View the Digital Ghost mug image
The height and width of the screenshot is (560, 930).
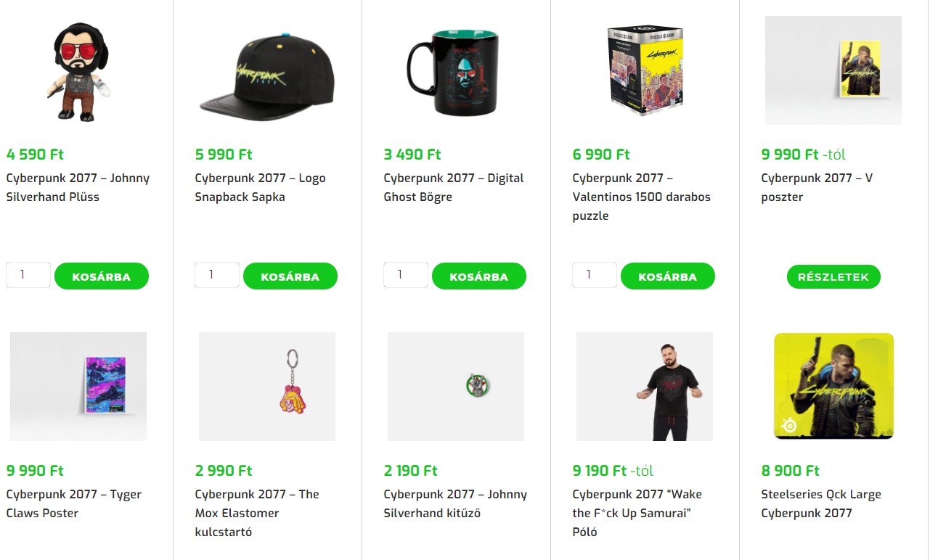(x=456, y=70)
